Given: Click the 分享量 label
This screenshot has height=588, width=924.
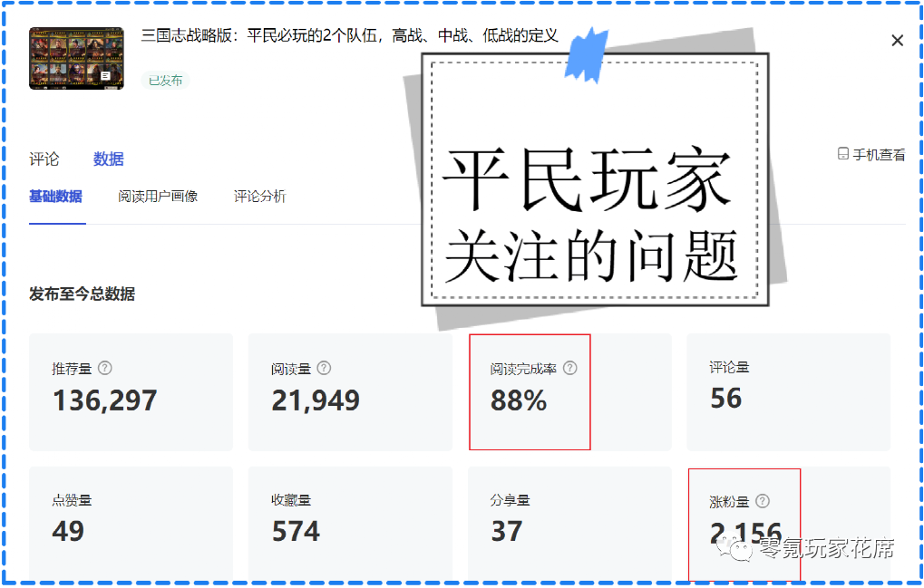Looking at the screenshot, I should point(511,500).
